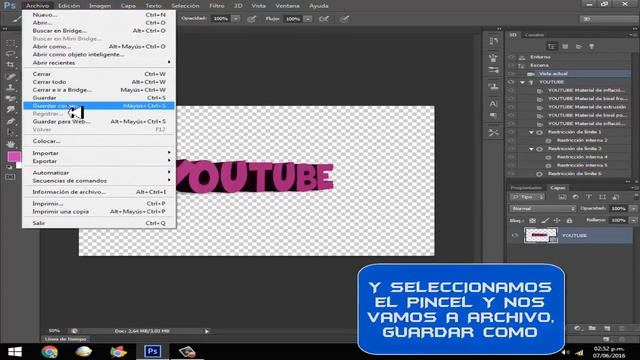640x360 pixels.
Task: Open the Exportar submenu
Action: pos(99,161)
